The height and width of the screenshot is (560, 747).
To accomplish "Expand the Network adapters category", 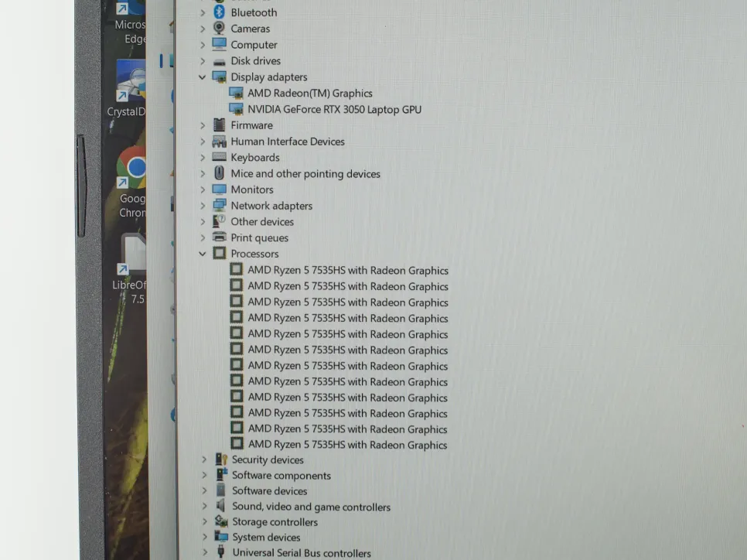I will 203,206.
